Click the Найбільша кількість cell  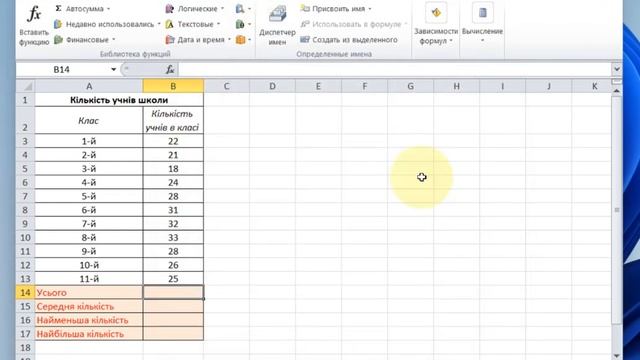[89, 334]
